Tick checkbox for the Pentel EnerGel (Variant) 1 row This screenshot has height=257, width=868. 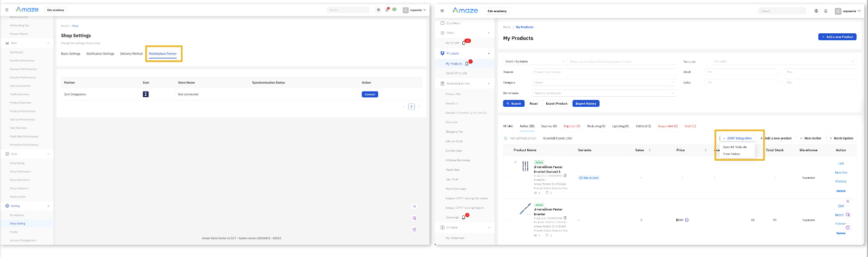(x=507, y=178)
